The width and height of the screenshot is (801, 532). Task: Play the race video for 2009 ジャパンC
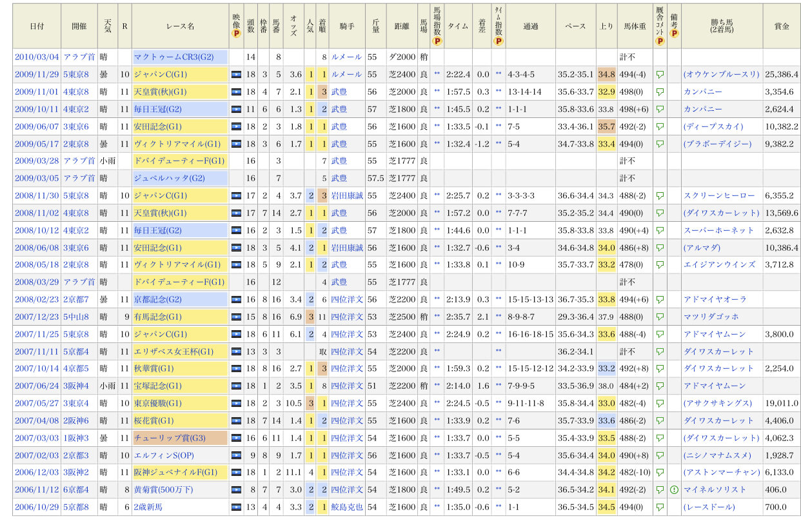pos(236,75)
